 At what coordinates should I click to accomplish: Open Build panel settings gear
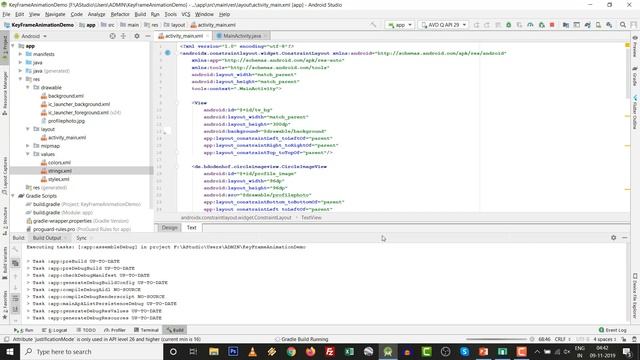tap(613, 238)
